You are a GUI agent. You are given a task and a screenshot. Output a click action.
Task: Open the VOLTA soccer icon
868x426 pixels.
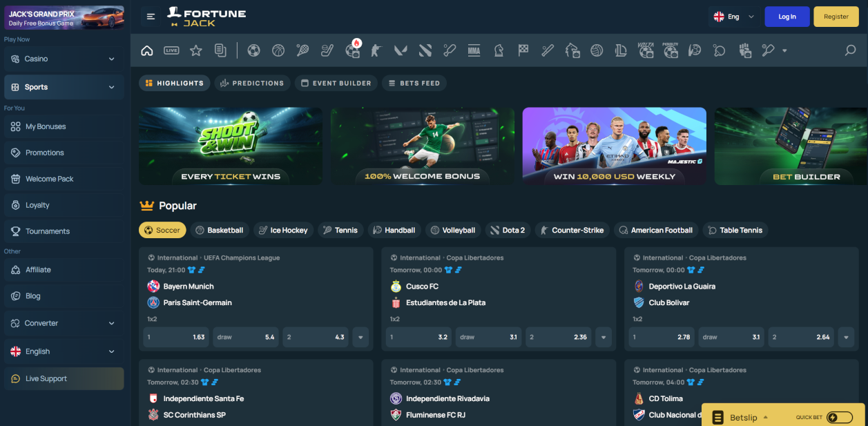tap(646, 50)
